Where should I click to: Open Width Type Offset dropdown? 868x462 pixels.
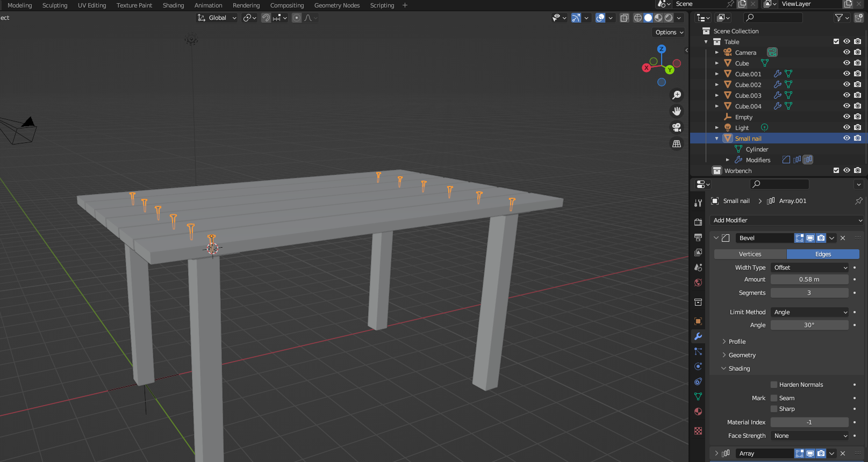(x=809, y=268)
